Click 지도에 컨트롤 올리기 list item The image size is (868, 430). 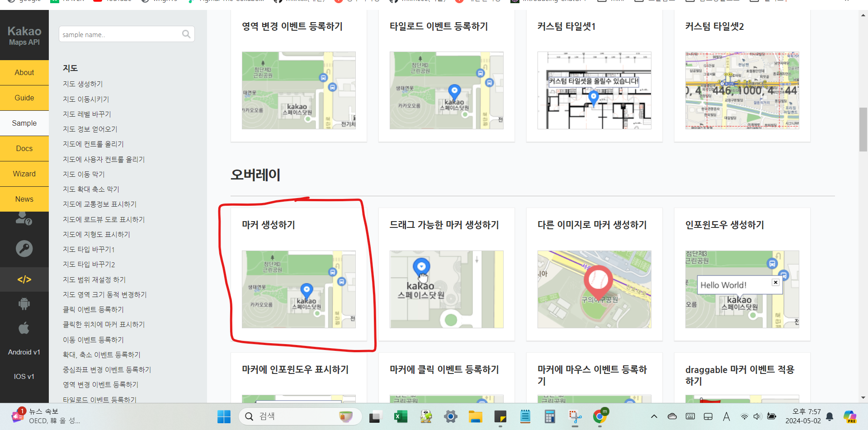(x=93, y=144)
